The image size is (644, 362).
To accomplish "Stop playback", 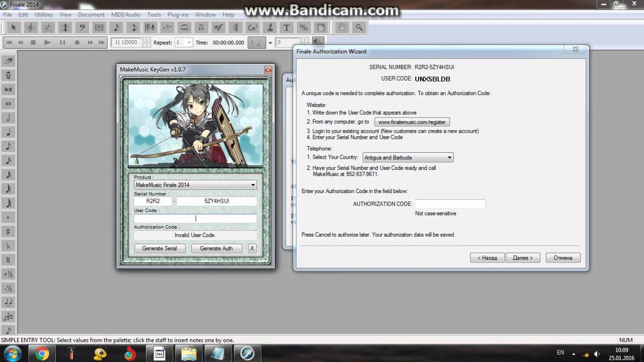I will pyautogui.click(x=33, y=43).
